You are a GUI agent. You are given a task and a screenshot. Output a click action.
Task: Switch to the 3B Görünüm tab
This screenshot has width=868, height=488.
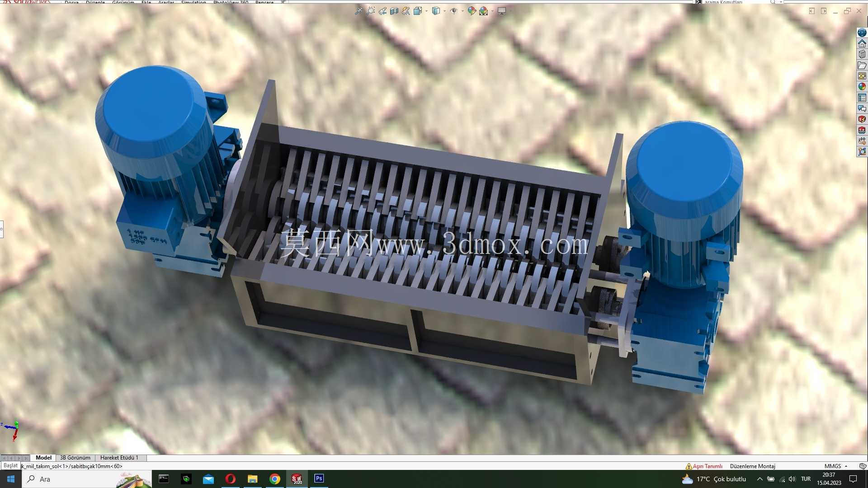point(75,458)
